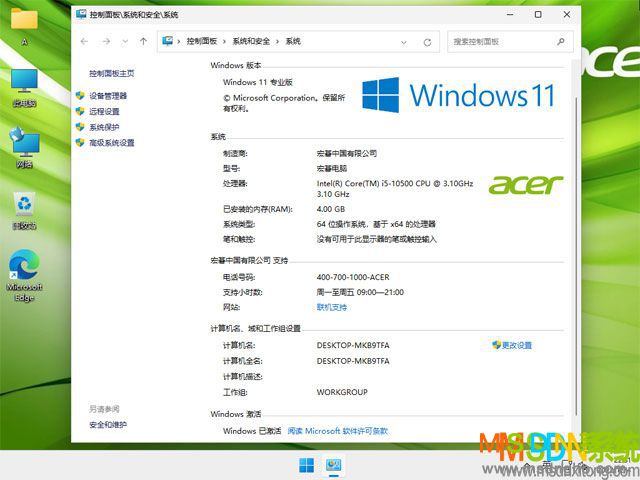The image size is (640, 480).
Task: Click the acer logo in system section
Action: tap(526, 185)
